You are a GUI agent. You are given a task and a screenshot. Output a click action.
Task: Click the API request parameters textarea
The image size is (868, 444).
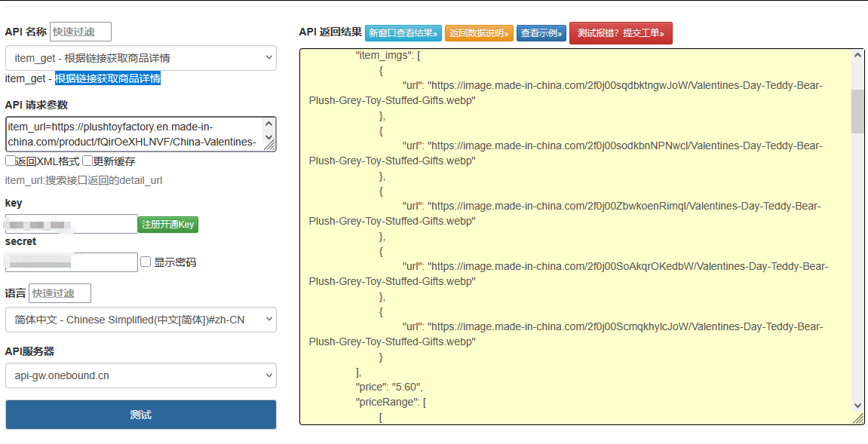pos(140,133)
